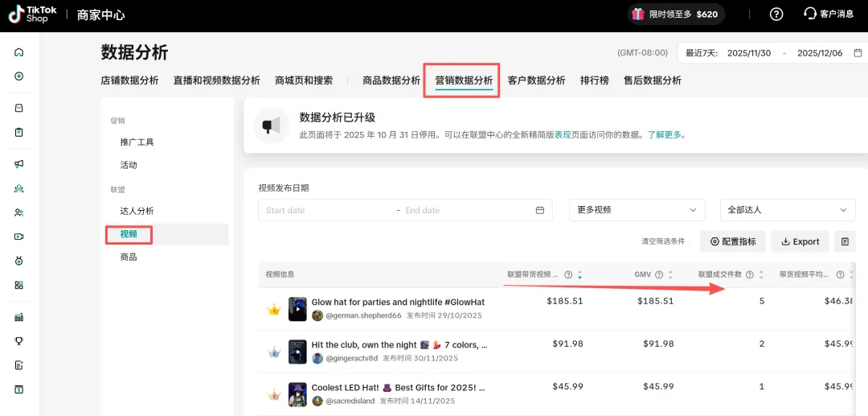Select 达人分析 in the left menu
Image resolution: width=868 pixels, height=416 pixels.
pos(137,211)
